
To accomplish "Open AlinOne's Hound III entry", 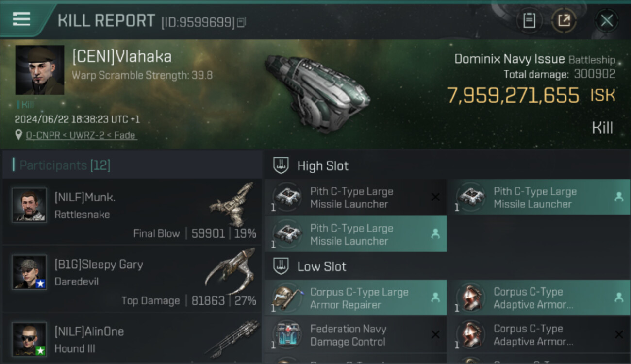I will coord(131,339).
